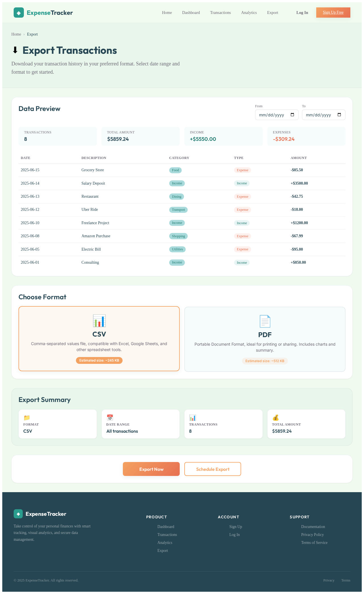
Task: Click the calendar icon in Date Range summary
Action: [x=110, y=418]
